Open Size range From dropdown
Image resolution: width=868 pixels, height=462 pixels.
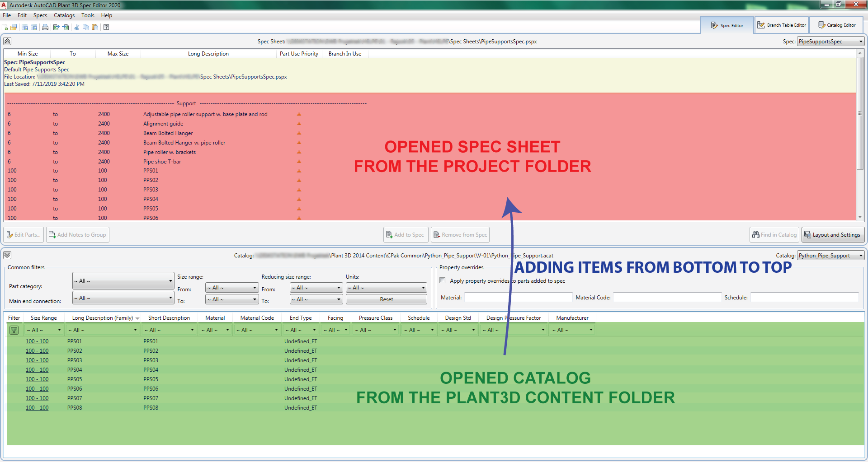point(232,288)
